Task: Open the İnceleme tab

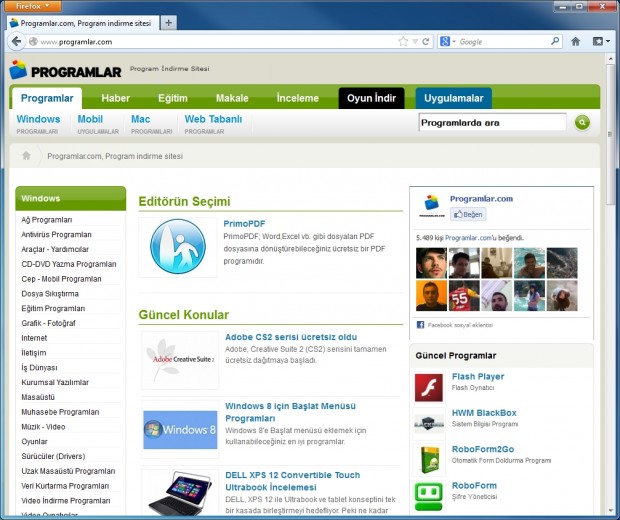Action: coord(297,98)
